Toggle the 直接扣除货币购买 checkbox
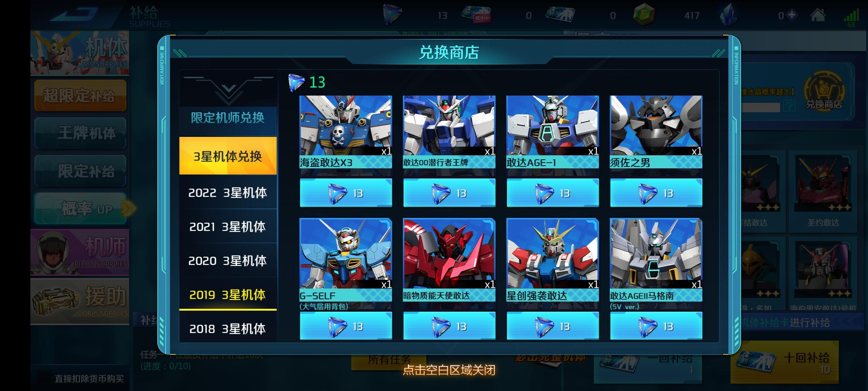 point(45,378)
